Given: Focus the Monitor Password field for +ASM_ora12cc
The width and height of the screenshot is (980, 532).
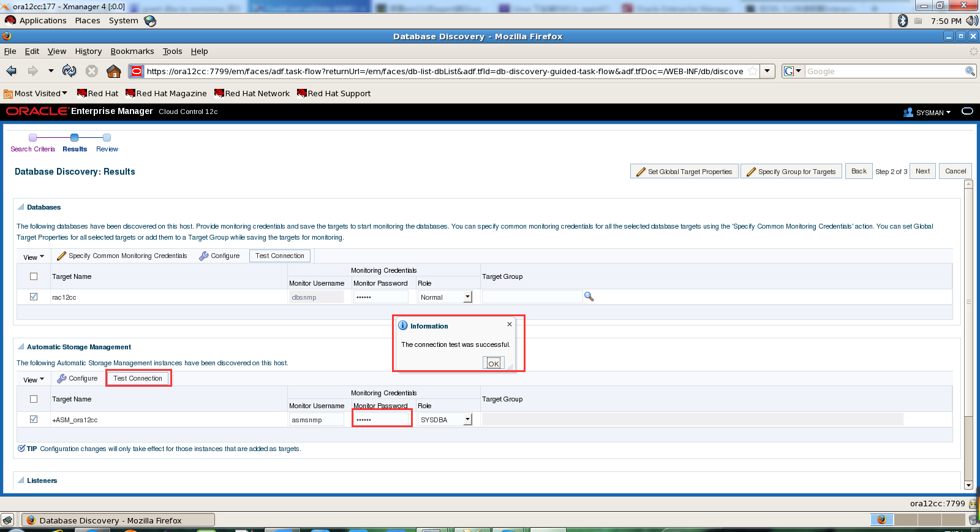Looking at the screenshot, I should 380,419.
